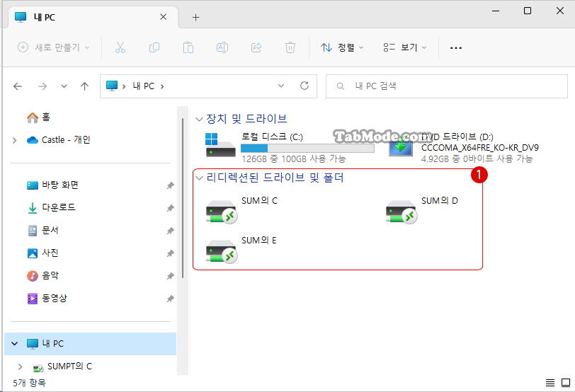575x392 pixels.
Task: Select the 로컬 디스크 (C:) drive icon
Action: (x=220, y=146)
